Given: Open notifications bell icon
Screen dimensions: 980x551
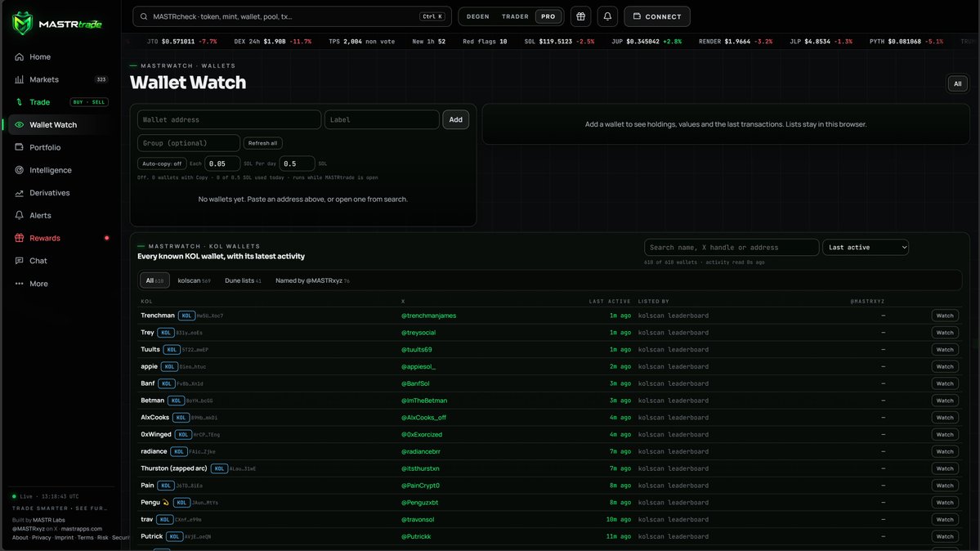Looking at the screenshot, I should click(607, 16).
